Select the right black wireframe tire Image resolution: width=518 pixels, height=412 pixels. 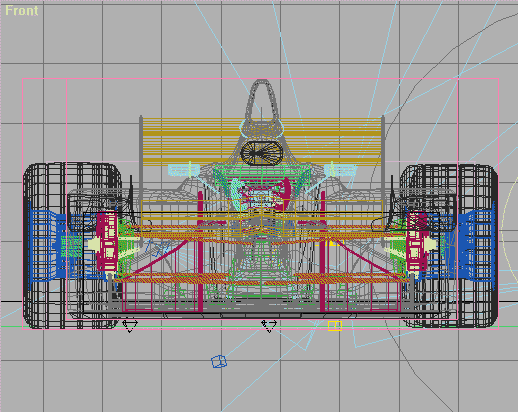pyautogui.click(x=450, y=246)
